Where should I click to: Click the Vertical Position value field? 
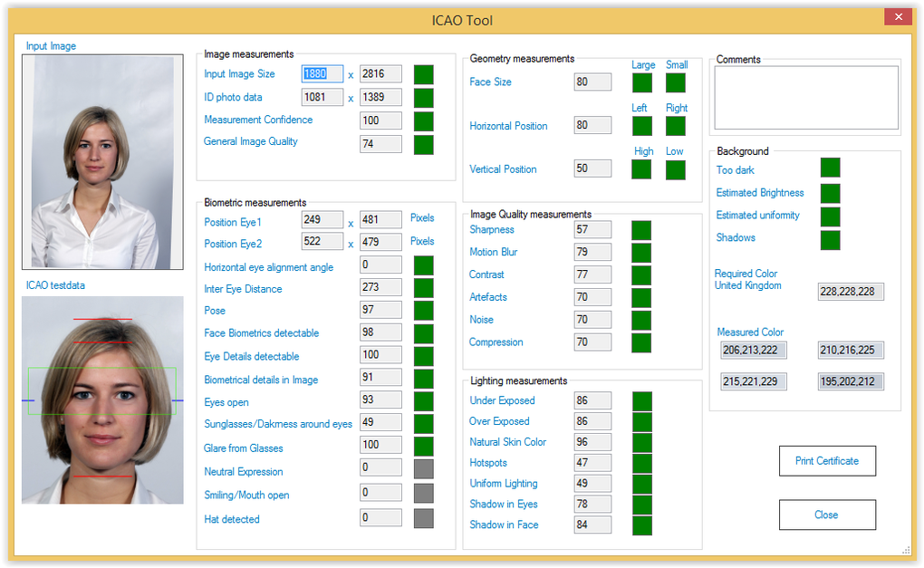[592, 168]
